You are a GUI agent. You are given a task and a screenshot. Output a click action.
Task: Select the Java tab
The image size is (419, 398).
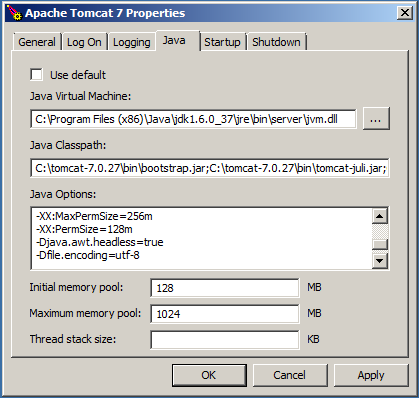(174, 40)
